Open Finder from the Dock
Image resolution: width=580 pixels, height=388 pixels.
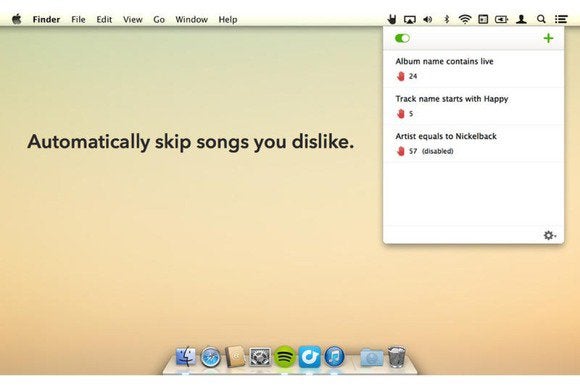click(185, 357)
